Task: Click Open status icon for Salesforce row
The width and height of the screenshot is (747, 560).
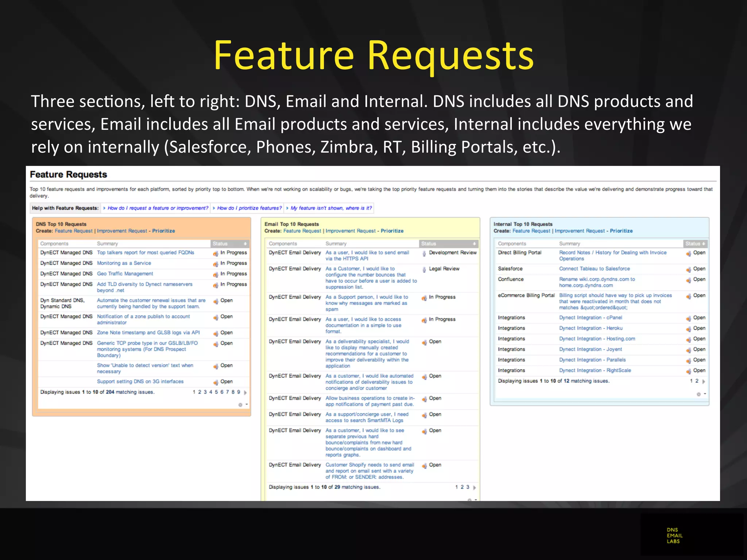Action: coord(688,269)
